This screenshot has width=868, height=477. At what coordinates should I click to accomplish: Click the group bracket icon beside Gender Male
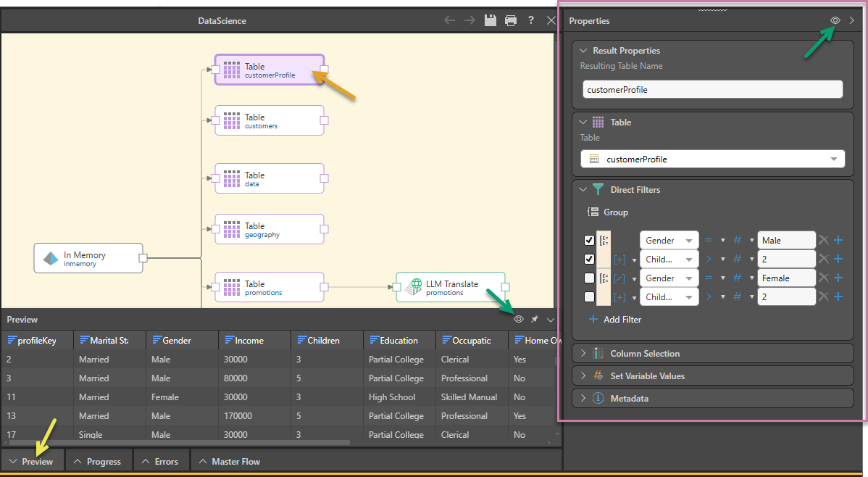pyautogui.click(x=604, y=241)
